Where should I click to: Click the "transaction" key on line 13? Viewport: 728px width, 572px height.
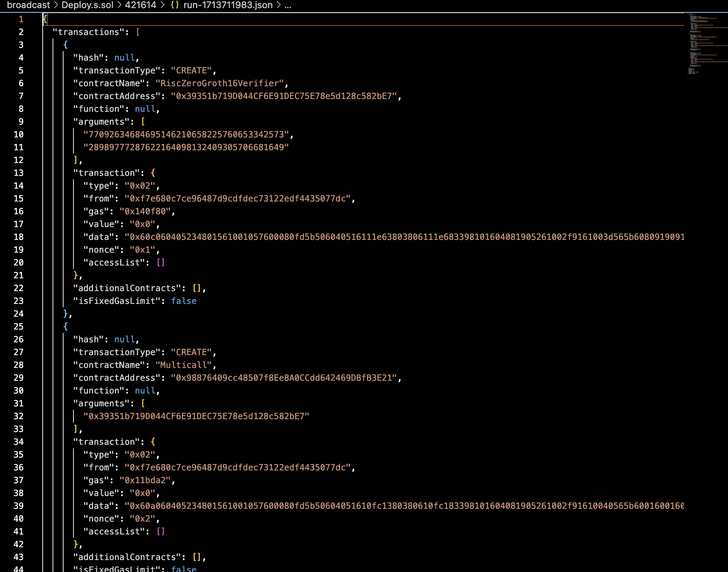(106, 173)
